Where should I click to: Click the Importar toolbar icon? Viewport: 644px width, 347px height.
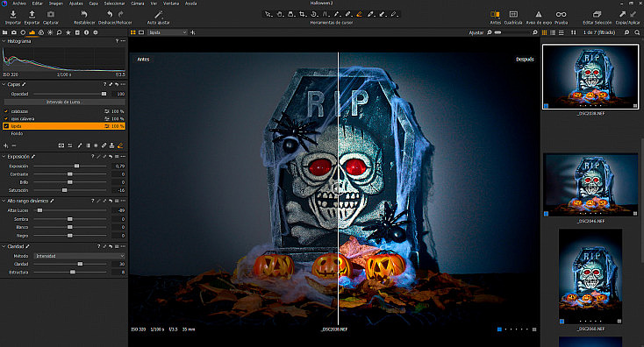pos(13,15)
